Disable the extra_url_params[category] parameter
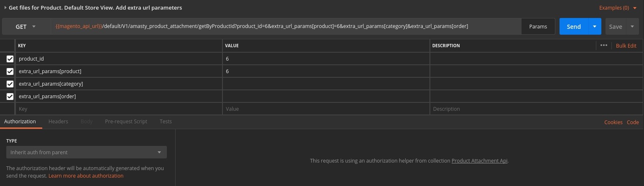 pos(10,84)
